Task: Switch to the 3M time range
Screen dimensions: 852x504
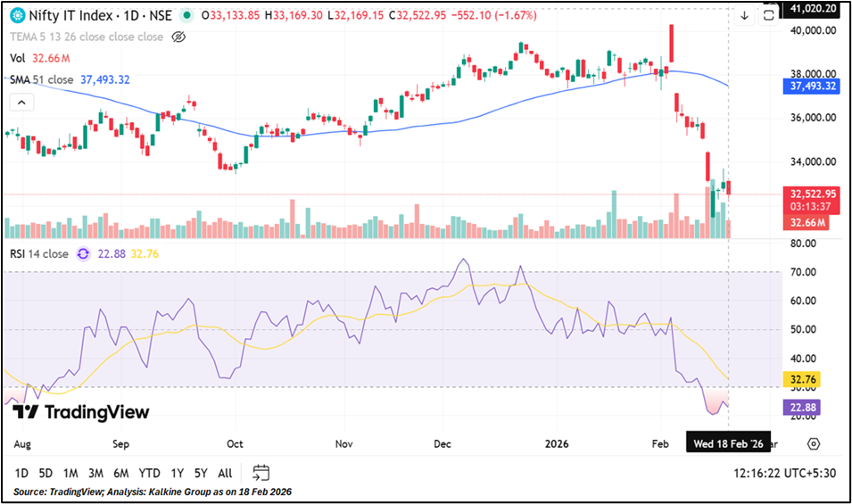Action: [x=95, y=473]
